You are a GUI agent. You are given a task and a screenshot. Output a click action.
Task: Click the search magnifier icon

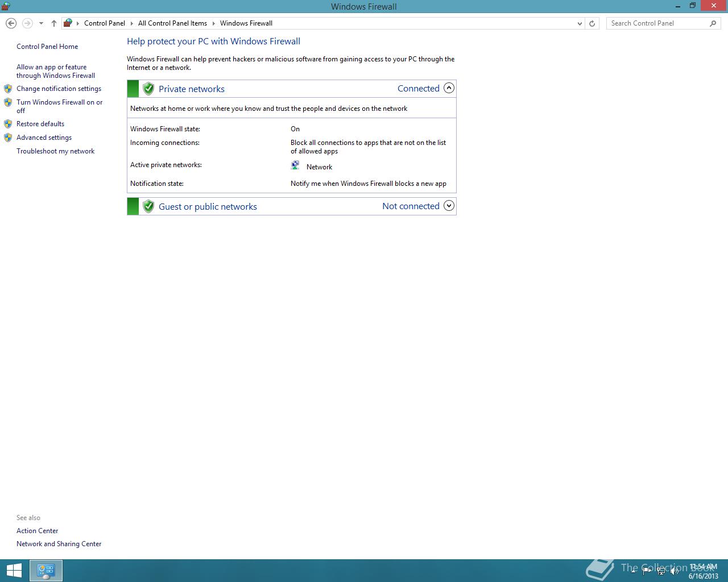tap(713, 23)
